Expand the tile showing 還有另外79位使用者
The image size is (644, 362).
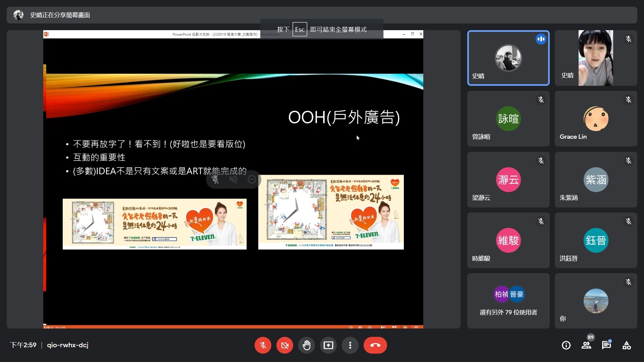508,301
